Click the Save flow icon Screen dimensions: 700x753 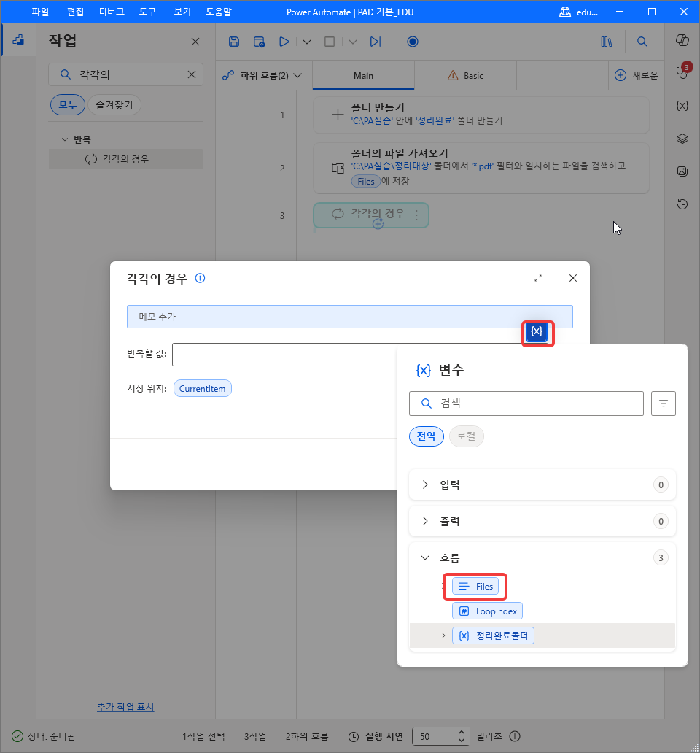pos(233,42)
